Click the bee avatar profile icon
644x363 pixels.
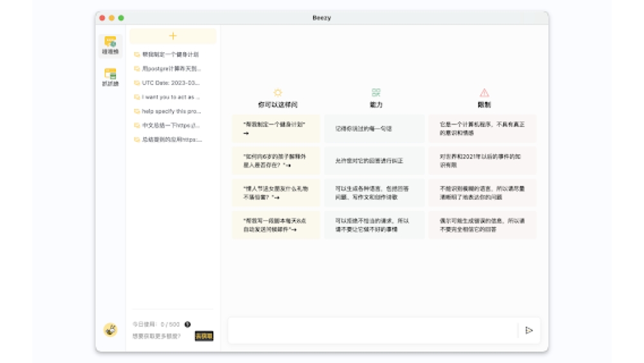(x=110, y=329)
